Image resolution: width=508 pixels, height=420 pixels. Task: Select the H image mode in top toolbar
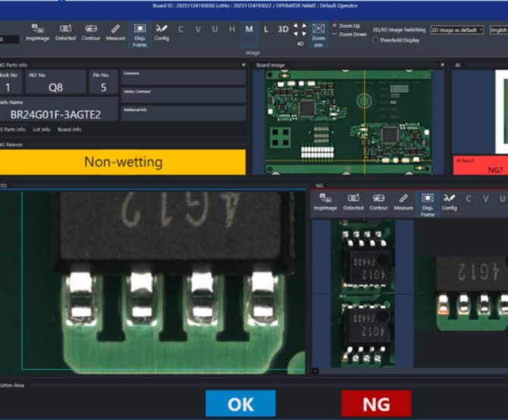click(232, 30)
